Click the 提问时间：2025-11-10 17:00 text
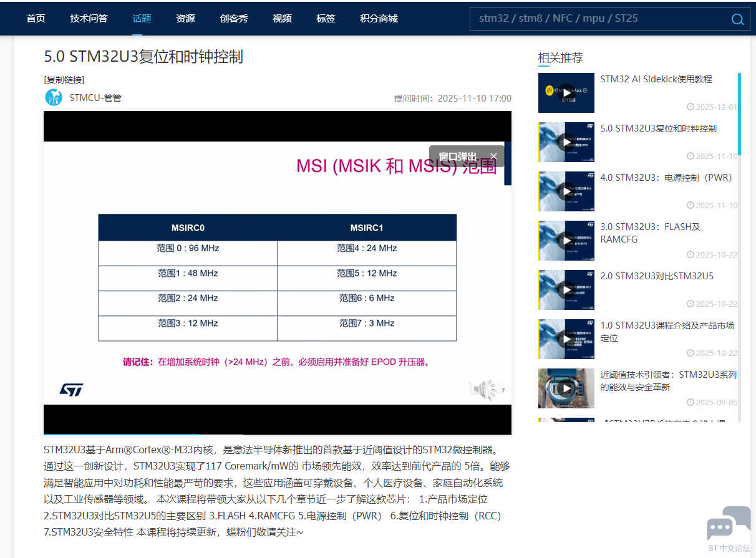Viewport: 756px width, 558px height. tap(452, 99)
